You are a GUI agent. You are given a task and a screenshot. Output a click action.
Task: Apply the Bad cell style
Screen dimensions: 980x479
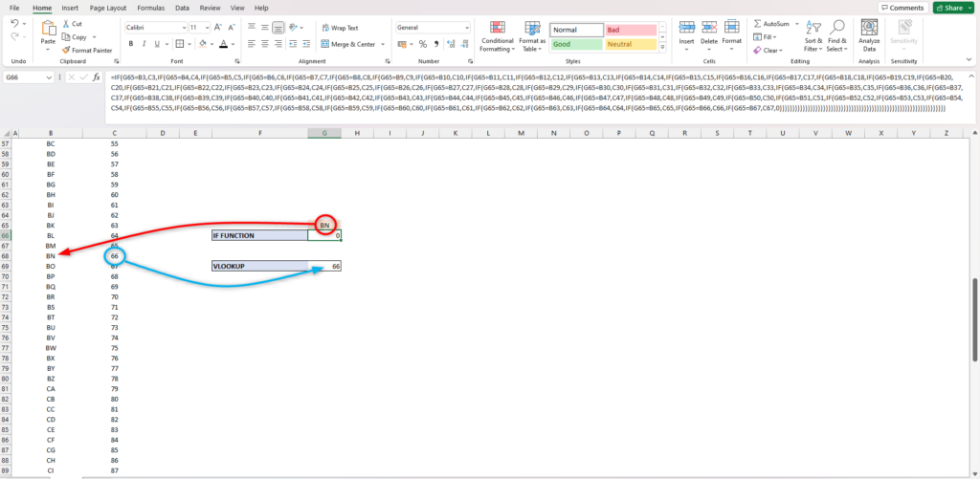tap(631, 30)
